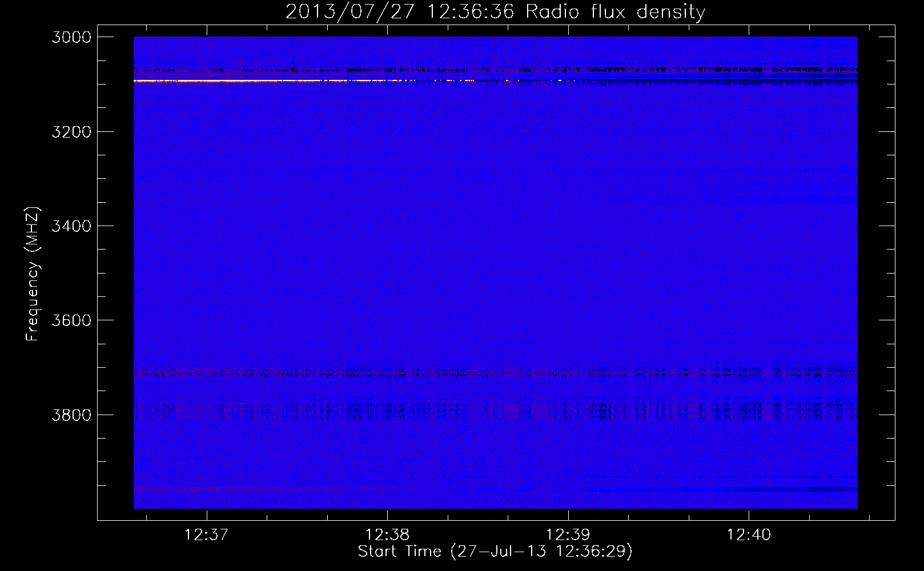This screenshot has height=571, width=924.
Task: Click the 12:39 time tick label
Action: [568, 534]
